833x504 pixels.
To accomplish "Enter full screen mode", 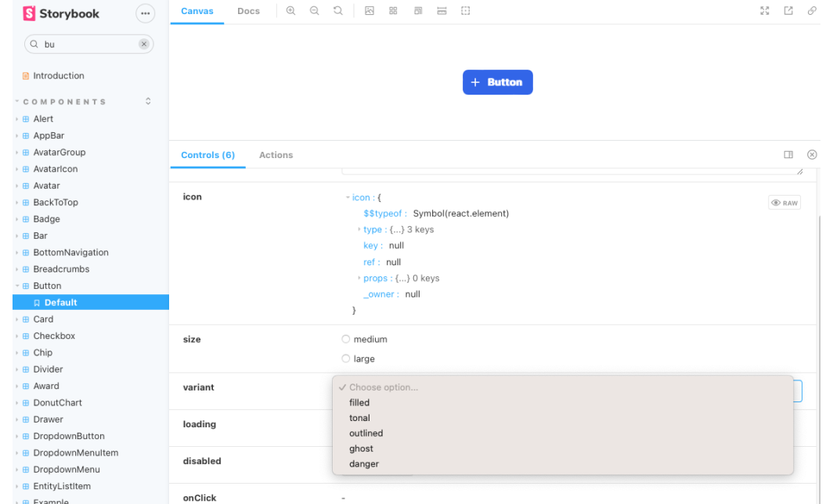I will (765, 11).
